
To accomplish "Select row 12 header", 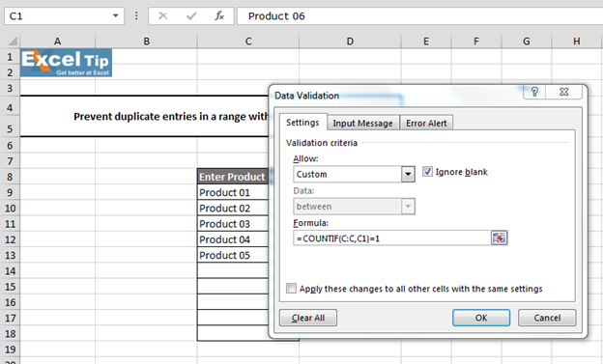I will click(x=10, y=239).
